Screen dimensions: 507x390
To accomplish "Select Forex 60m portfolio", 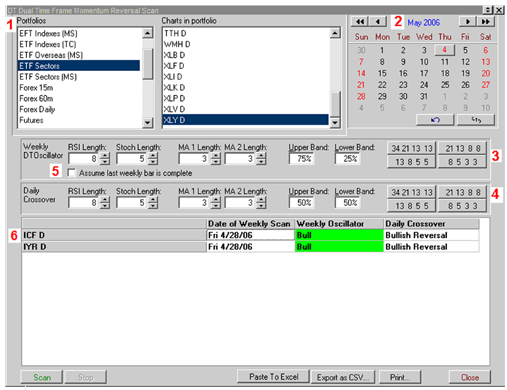I will [x=79, y=98].
